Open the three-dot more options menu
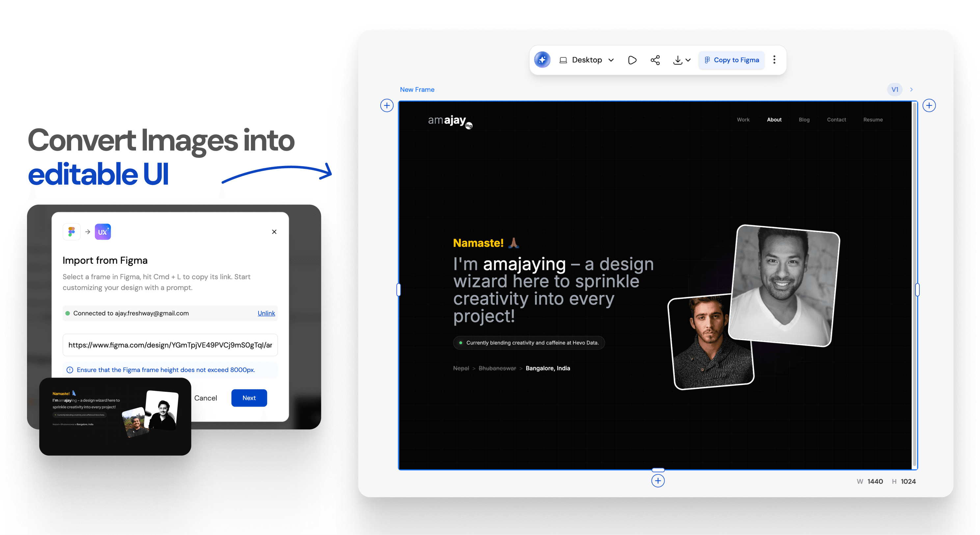Image resolution: width=980 pixels, height=535 pixels. tap(774, 60)
